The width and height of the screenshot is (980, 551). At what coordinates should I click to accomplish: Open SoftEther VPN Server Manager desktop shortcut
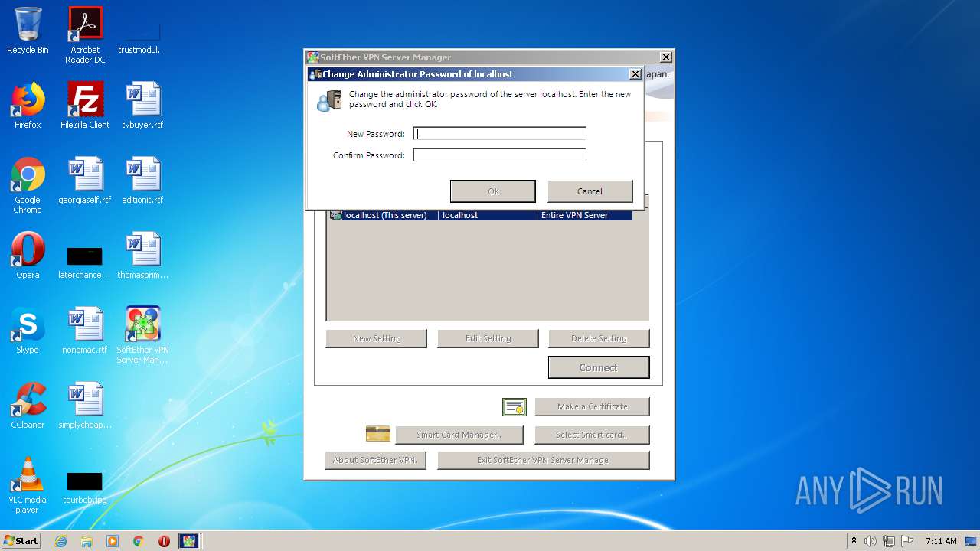pos(142,335)
